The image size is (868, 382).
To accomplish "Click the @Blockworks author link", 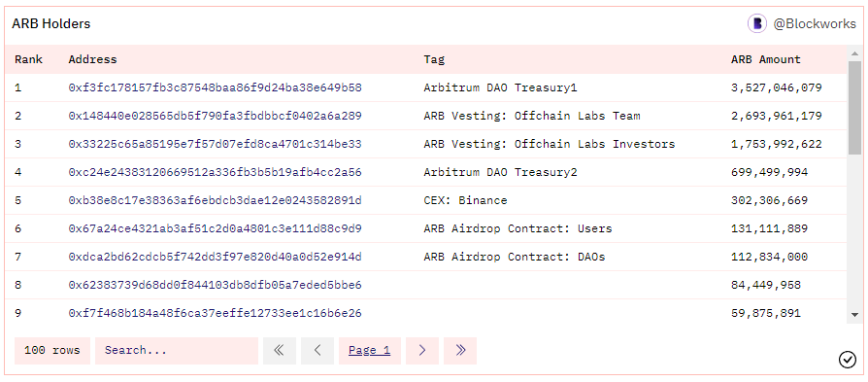I will 815,24.
